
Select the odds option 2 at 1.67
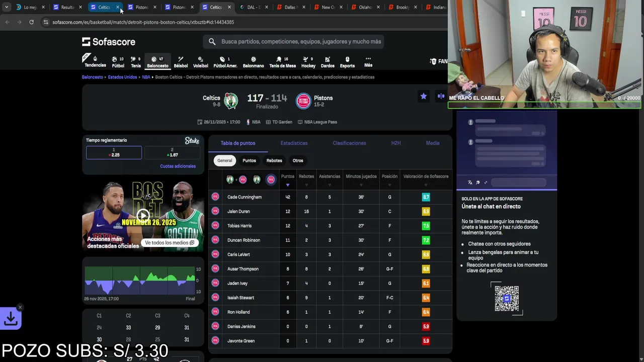click(x=172, y=152)
